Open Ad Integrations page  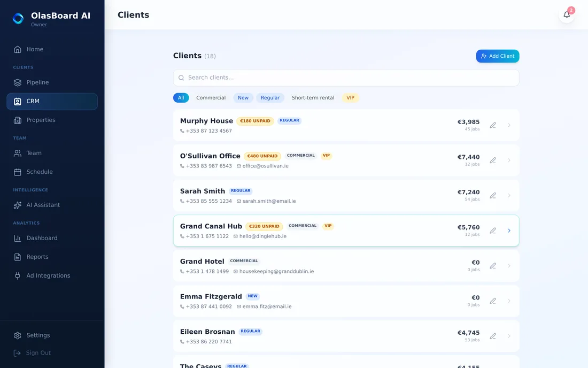pos(52,275)
